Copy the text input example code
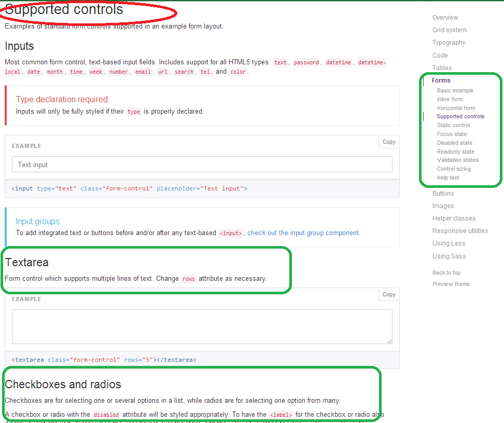The image size is (504, 423). (388, 141)
